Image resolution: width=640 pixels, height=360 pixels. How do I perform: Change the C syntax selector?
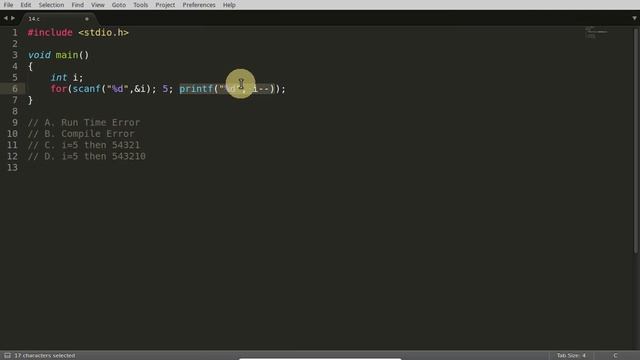[615, 356]
